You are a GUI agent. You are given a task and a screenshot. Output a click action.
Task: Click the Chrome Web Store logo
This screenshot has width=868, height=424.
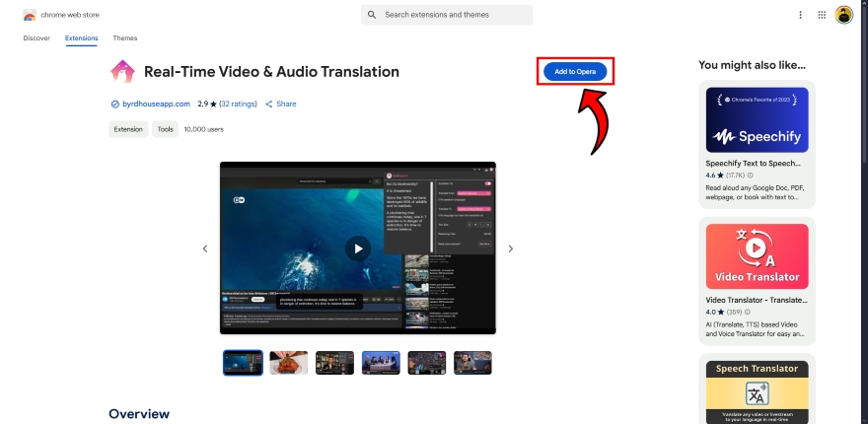tap(30, 15)
